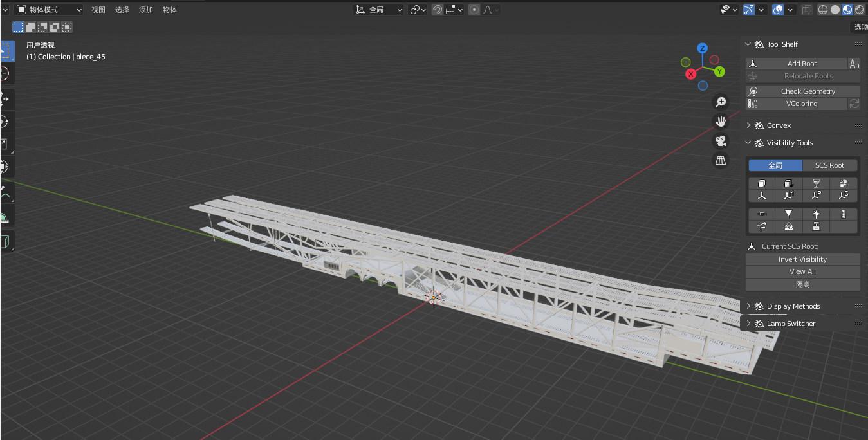The height and width of the screenshot is (440, 868).
Task: Toggle the snap magnet
Action: pyautogui.click(x=438, y=10)
